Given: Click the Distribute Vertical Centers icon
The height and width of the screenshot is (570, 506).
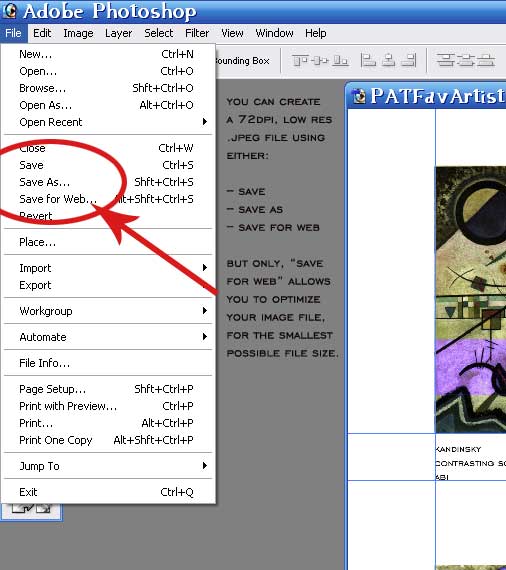Looking at the screenshot, I should pos(466,60).
